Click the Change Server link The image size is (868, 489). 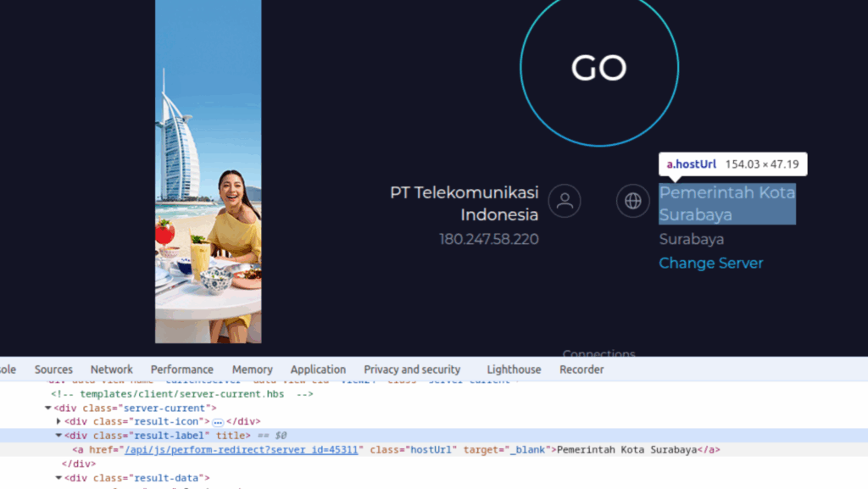[x=711, y=263]
